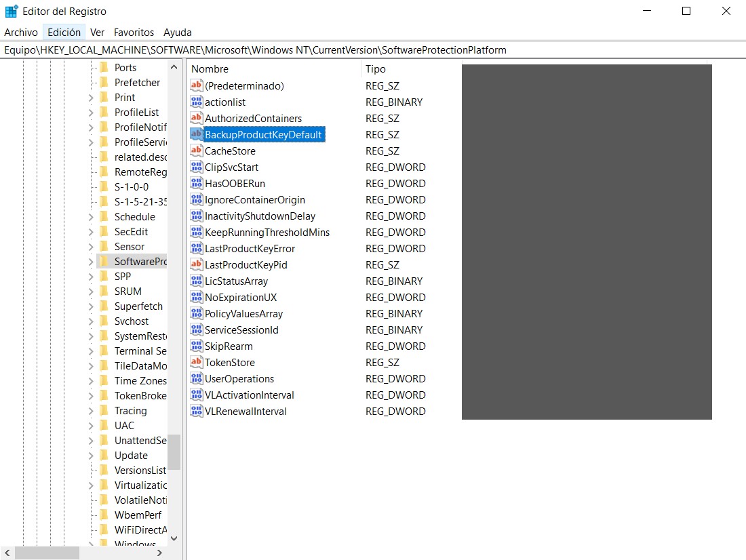Image resolution: width=746 pixels, height=560 pixels.
Task: Select the Prefetcher key in the tree
Action: (137, 82)
